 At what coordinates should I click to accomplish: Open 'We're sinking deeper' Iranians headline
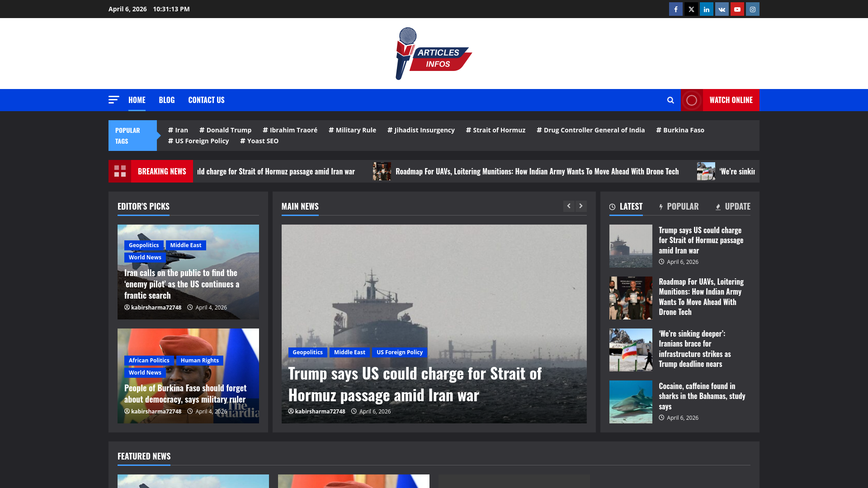click(695, 349)
